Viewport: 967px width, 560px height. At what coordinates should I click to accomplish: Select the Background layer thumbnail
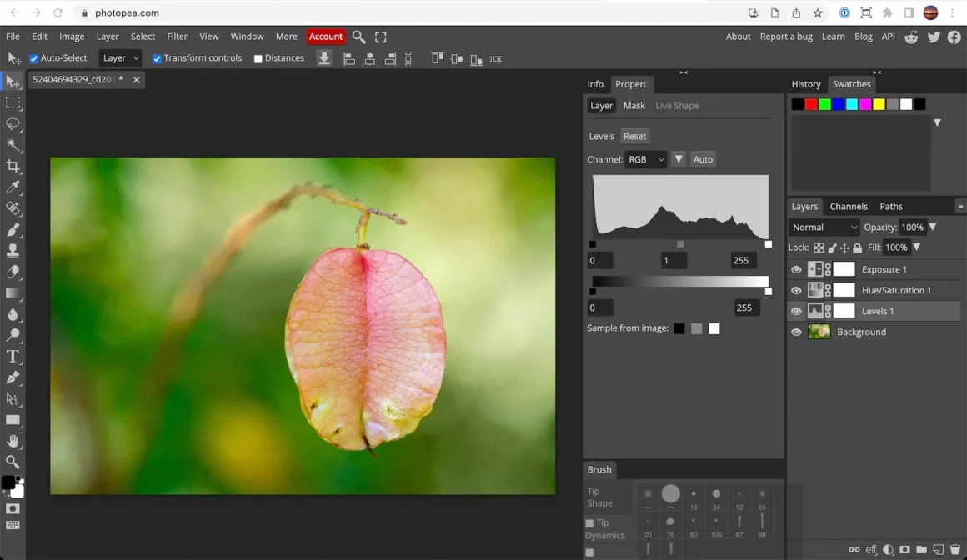point(819,332)
